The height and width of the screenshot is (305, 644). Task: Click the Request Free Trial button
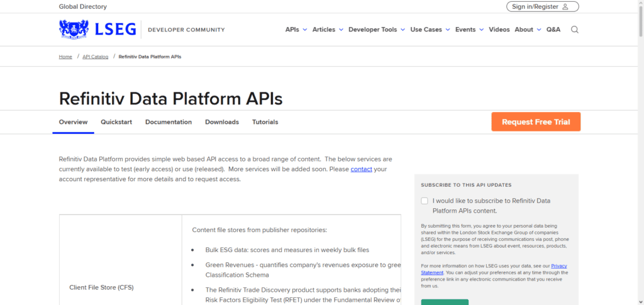[x=536, y=122]
